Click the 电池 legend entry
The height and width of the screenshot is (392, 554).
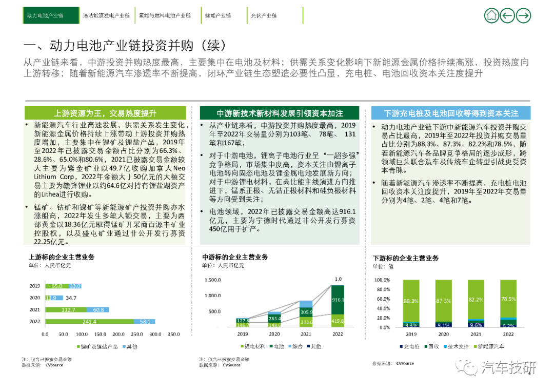276,346
